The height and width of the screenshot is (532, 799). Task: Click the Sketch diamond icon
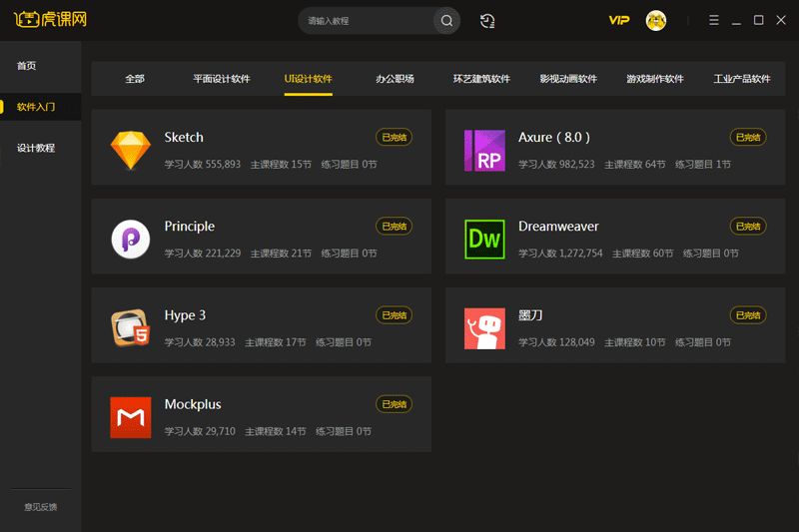click(131, 150)
